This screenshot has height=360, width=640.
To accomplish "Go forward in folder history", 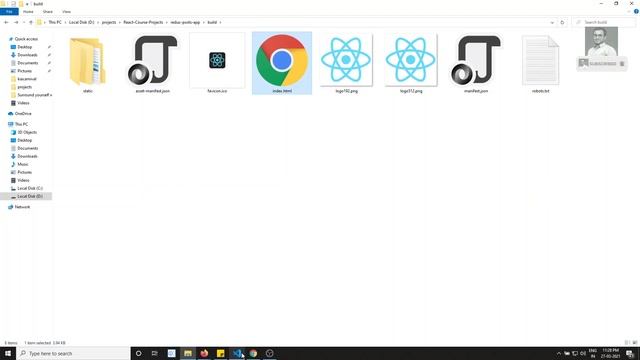I will tap(16, 22).
